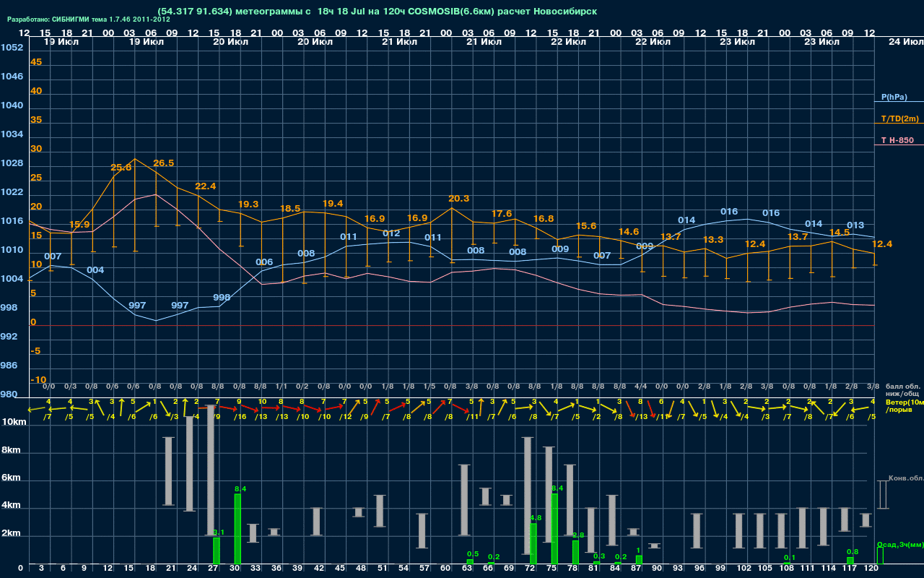Viewport: 924px width, 578px height.
Task: Click the 24 Июл date label
Action: click(905, 43)
